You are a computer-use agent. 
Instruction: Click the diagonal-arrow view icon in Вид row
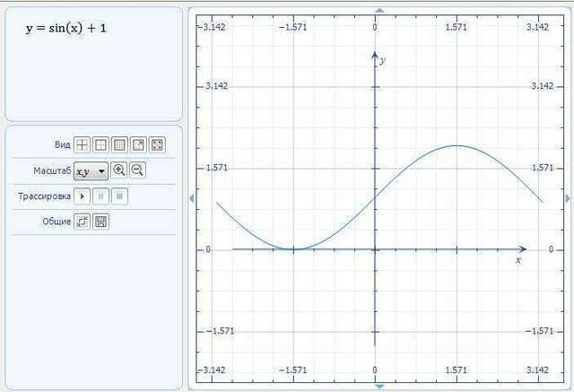[138, 145]
